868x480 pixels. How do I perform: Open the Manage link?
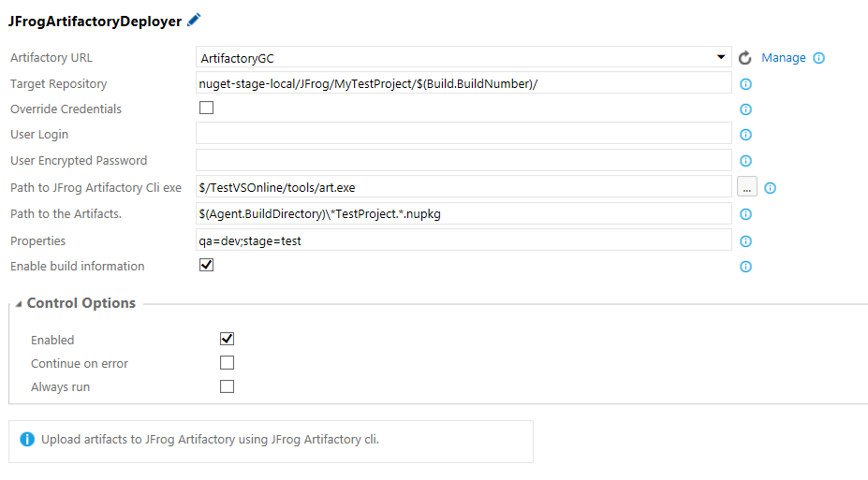[784, 57]
